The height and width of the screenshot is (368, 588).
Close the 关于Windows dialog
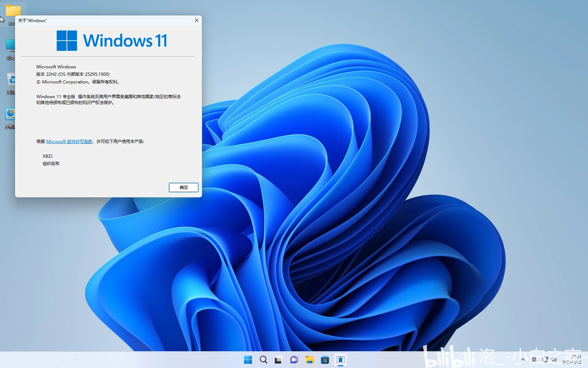pyautogui.click(x=196, y=20)
